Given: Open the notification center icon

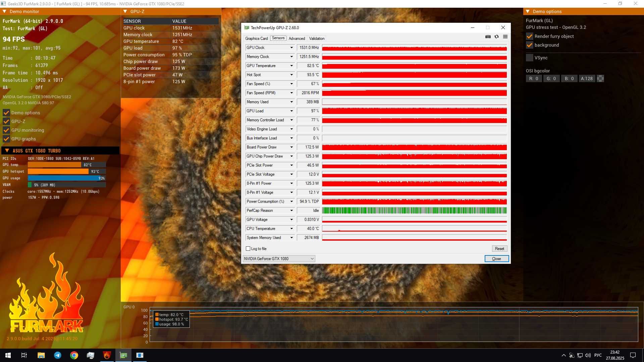Looking at the screenshot, I should coord(633,355).
